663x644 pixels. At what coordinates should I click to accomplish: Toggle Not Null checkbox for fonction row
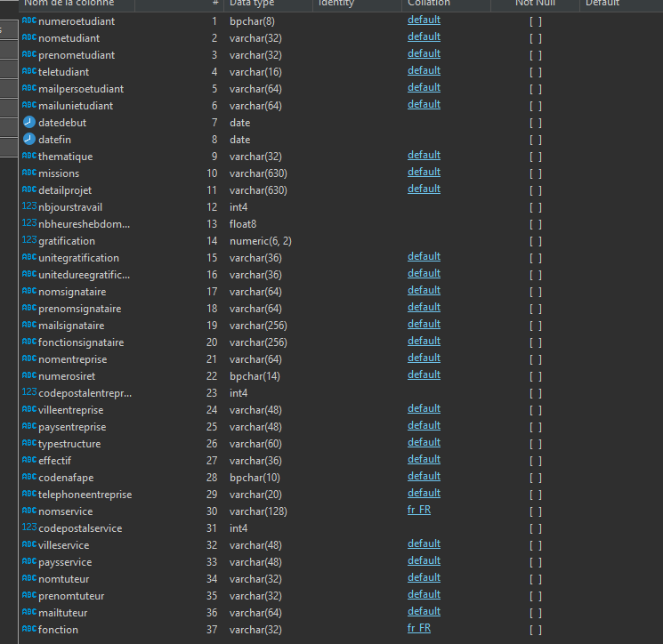tap(535, 630)
